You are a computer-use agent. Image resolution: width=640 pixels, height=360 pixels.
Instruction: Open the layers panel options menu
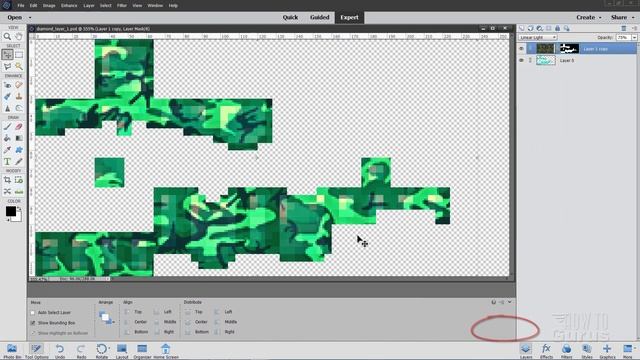(634, 28)
